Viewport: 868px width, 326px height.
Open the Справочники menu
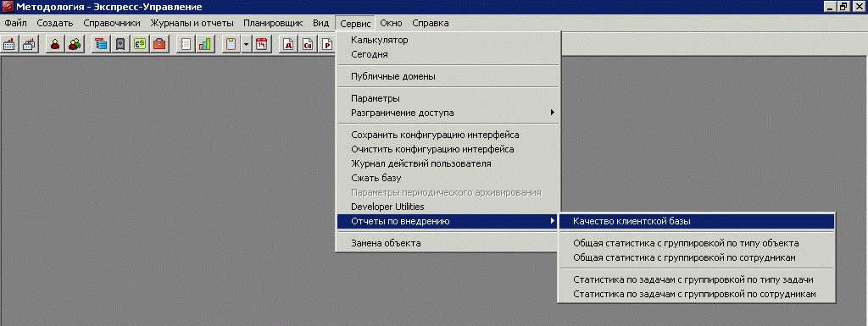112,23
